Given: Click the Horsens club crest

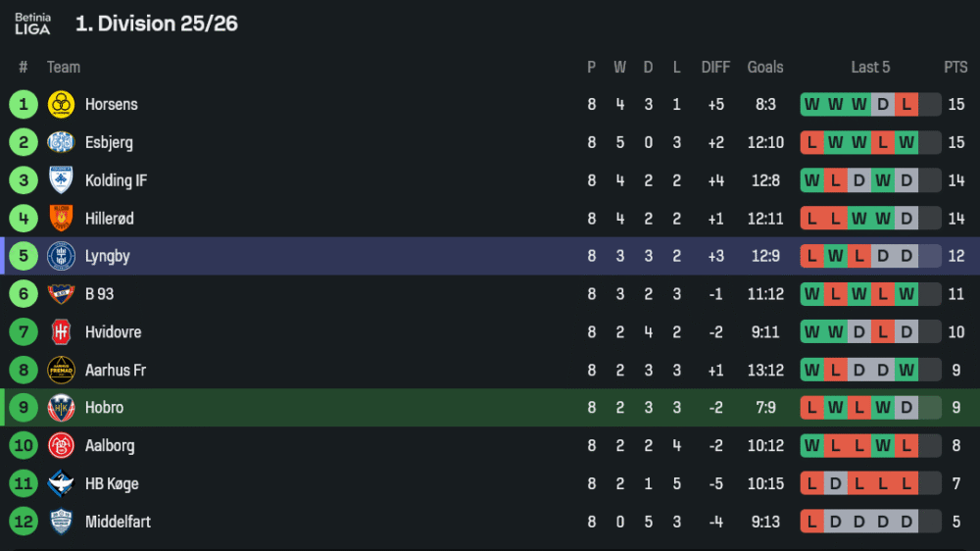Looking at the screenshot, I should click(x=61, y=105).
